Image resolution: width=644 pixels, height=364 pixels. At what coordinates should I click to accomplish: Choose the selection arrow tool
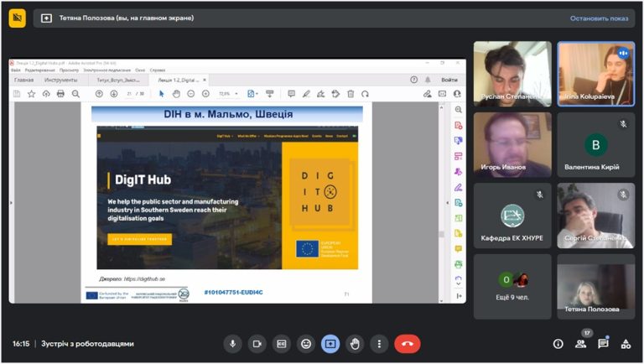(161, 94)
